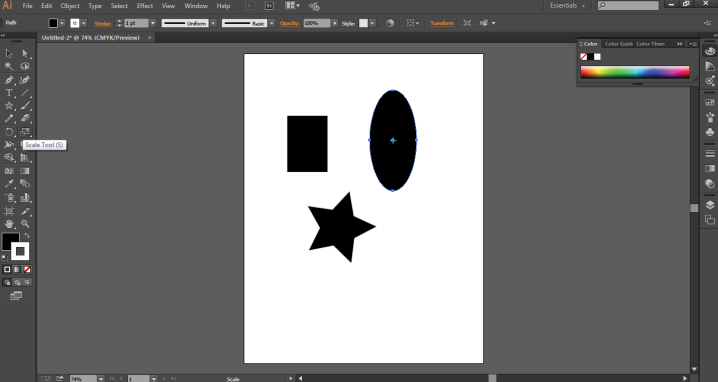
Task: Set paint mode to Color
Action: click(x=7, y=269)
